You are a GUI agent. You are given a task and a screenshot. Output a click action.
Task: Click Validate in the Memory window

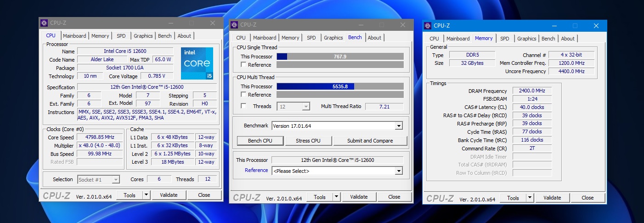pos(552,198)
